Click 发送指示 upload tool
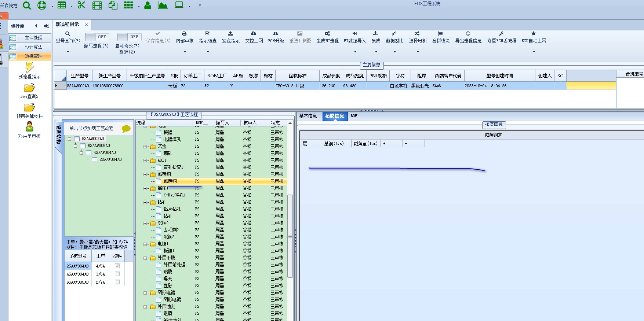Screen dimensions: 644x321 tap(230, 37)
